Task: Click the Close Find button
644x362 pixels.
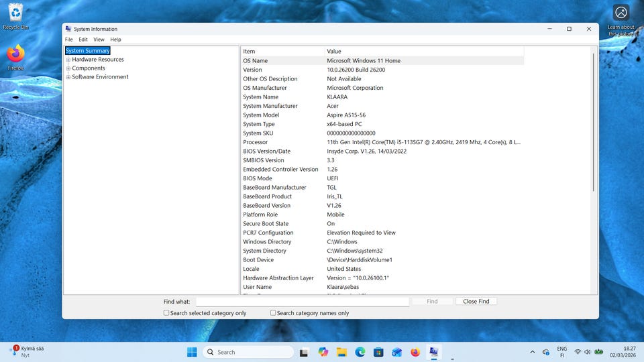Action: tap(476, 301)
